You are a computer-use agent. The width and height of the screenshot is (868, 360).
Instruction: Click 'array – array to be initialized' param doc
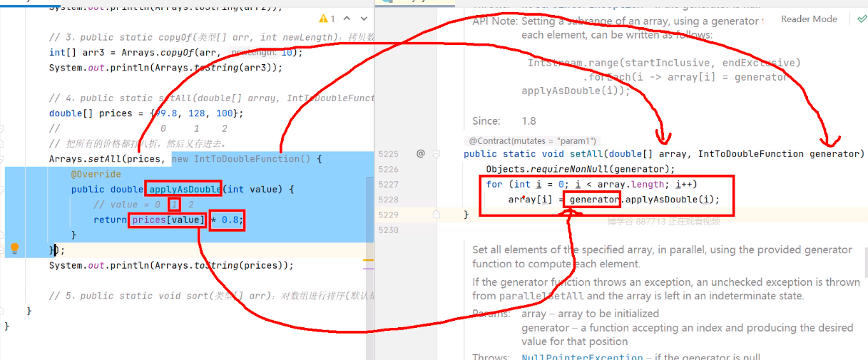[x=590, y=314]
